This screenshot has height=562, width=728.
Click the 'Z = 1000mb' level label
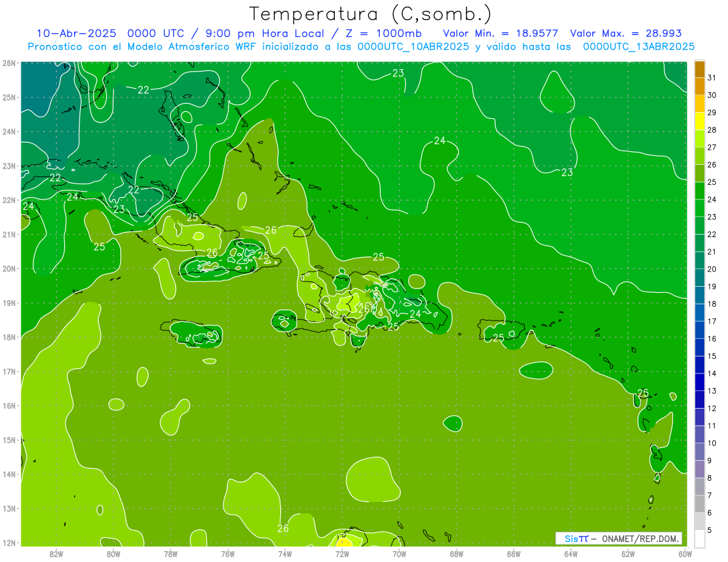[x=385, y=33]
